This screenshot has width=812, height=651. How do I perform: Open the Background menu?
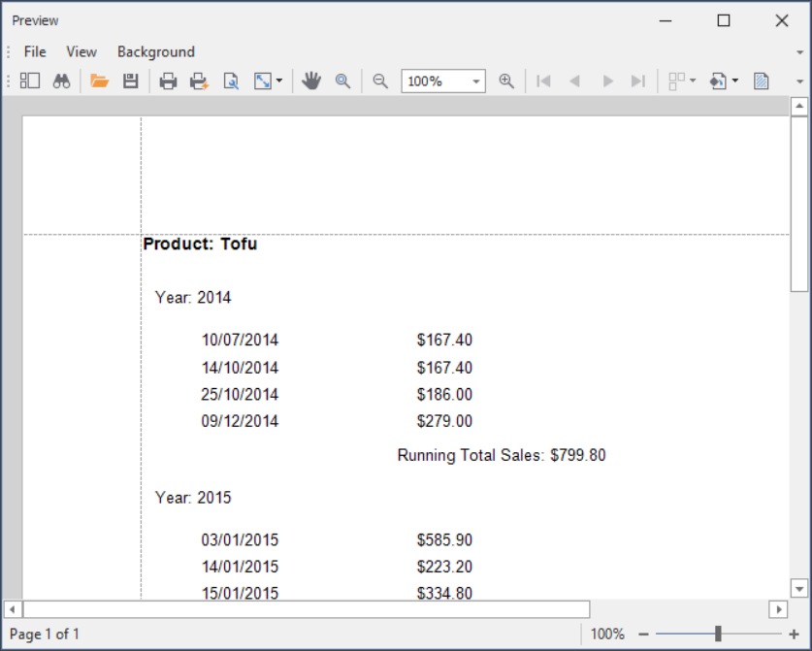pyautogui.click(x=156, y=51)
